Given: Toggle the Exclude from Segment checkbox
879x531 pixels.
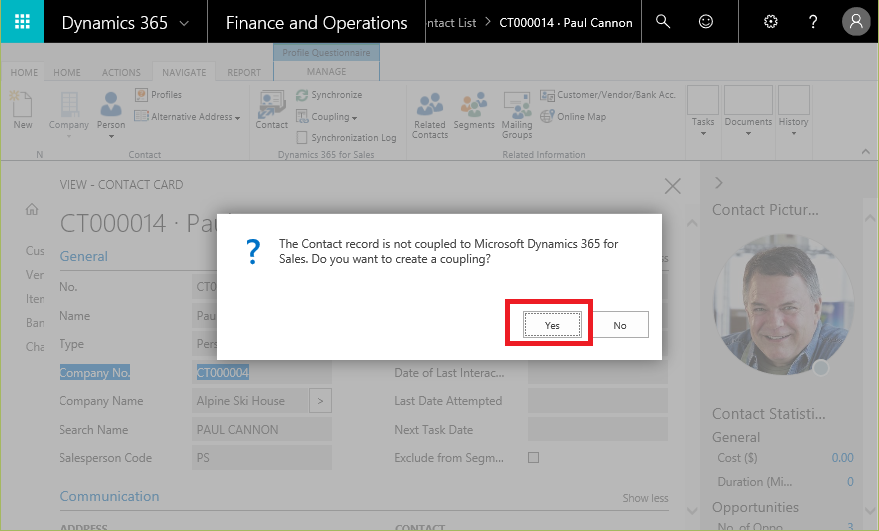Looking at the screenshot, I should [533, 458].
